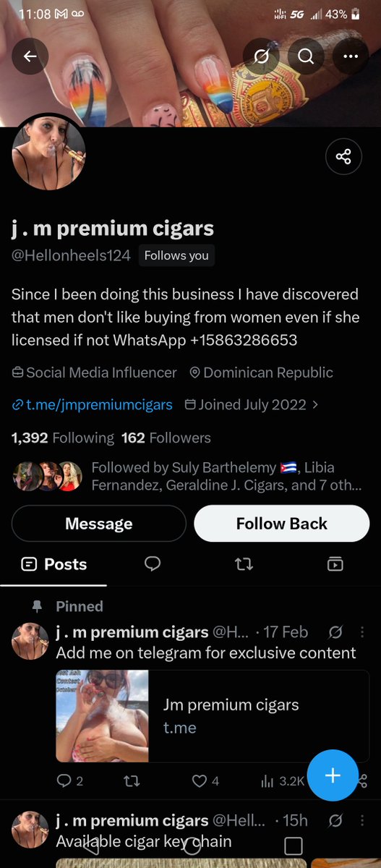Tap the back arrow button

point(30,56)
